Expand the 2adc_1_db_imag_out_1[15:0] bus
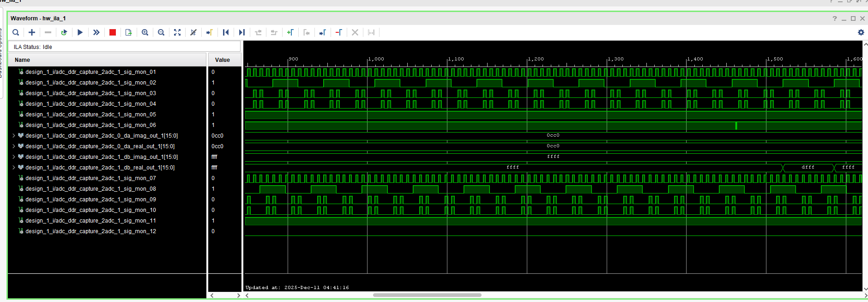 [14, 157]
